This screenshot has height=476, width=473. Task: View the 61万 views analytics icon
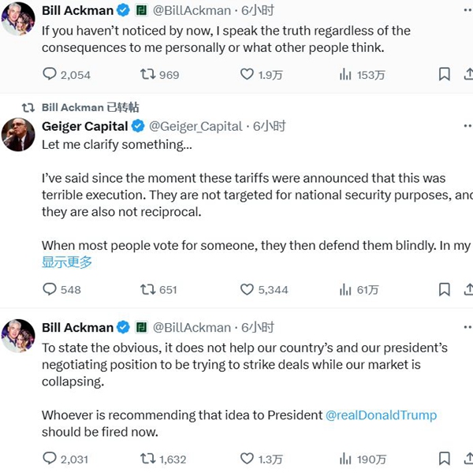coord(345,289)
